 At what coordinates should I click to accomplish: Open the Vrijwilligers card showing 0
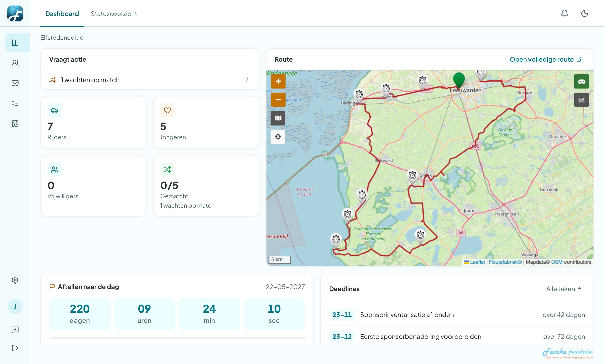click(x=93, y=186)
